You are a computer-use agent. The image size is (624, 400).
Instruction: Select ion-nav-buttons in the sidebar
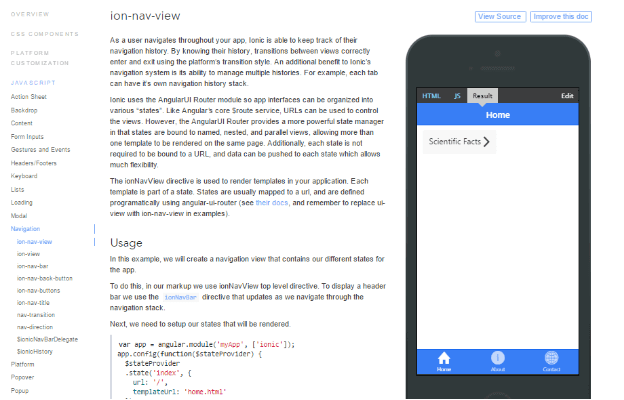(38, 291)
